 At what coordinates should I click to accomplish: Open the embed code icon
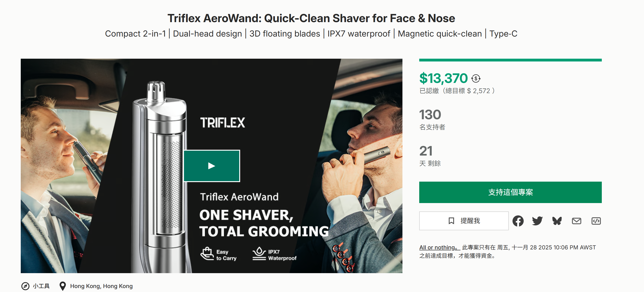click(596, 221)
